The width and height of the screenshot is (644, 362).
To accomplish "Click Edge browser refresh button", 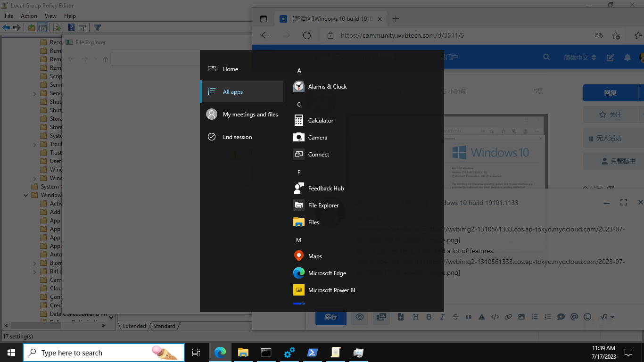I will pos(307,35).
